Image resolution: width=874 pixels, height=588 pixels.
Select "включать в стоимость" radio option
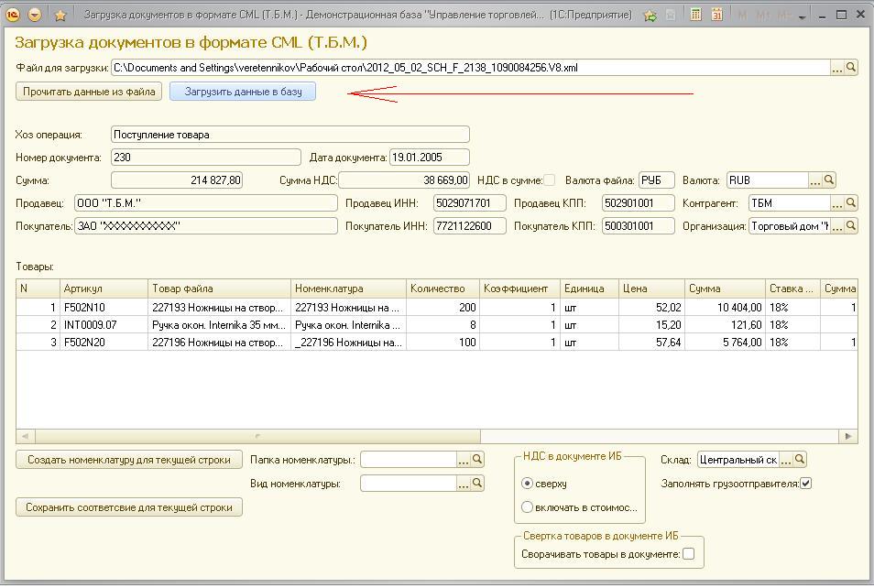click(527, 507)
